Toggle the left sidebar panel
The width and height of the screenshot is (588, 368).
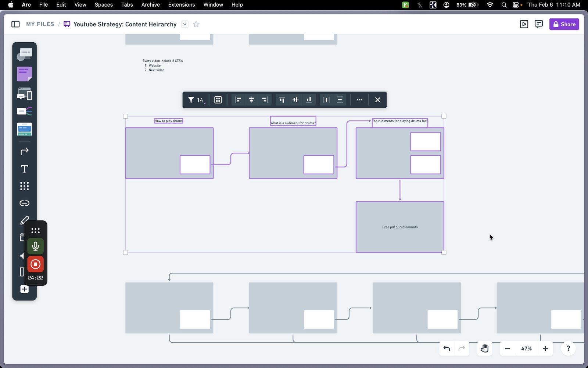[15, 24]
